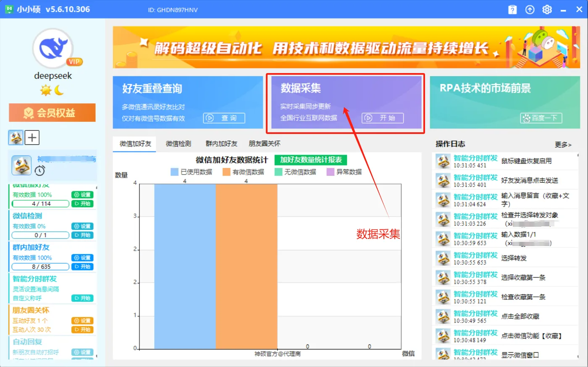Click 查询 under 好友重叠查询
This screenshot has height=367, width=588.
tap(224, 118)
